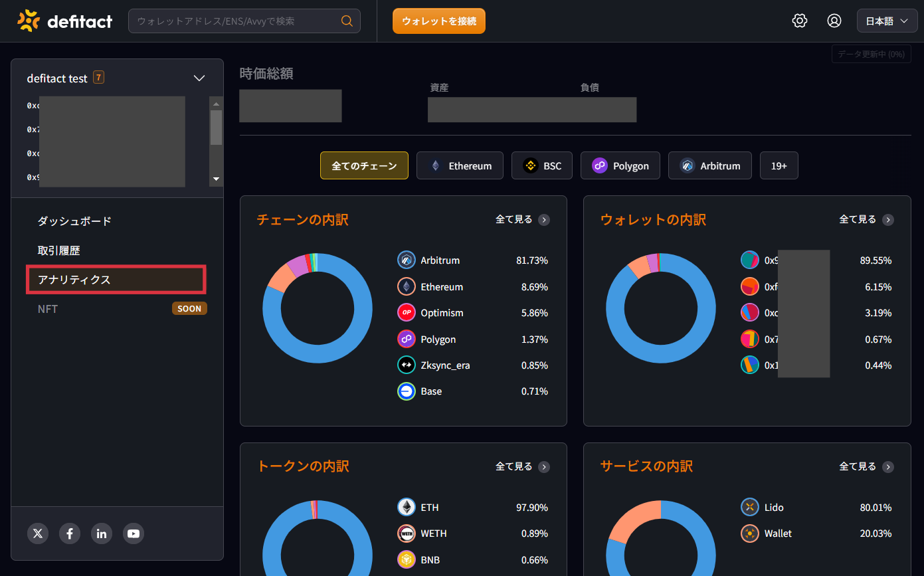
Task: Open user account profile icon
Action: (x=834, y=21)
